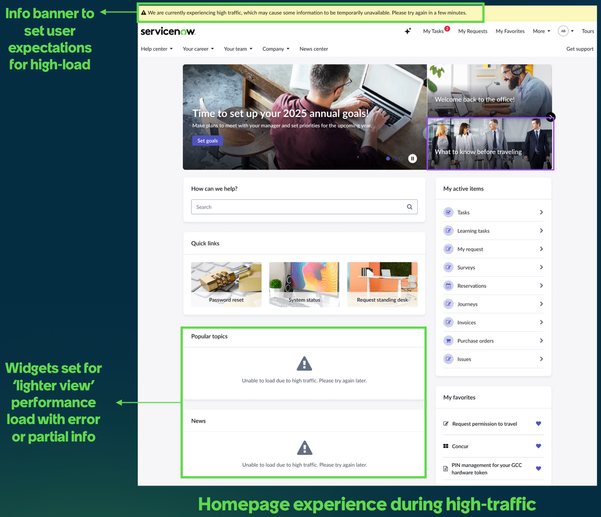
Task: Open the Journeys active item
Action: click(x=493, y=304)
